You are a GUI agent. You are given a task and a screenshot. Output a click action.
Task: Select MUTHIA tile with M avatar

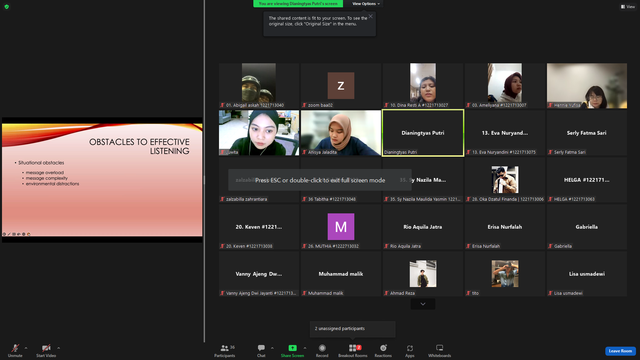pos(341,227)
